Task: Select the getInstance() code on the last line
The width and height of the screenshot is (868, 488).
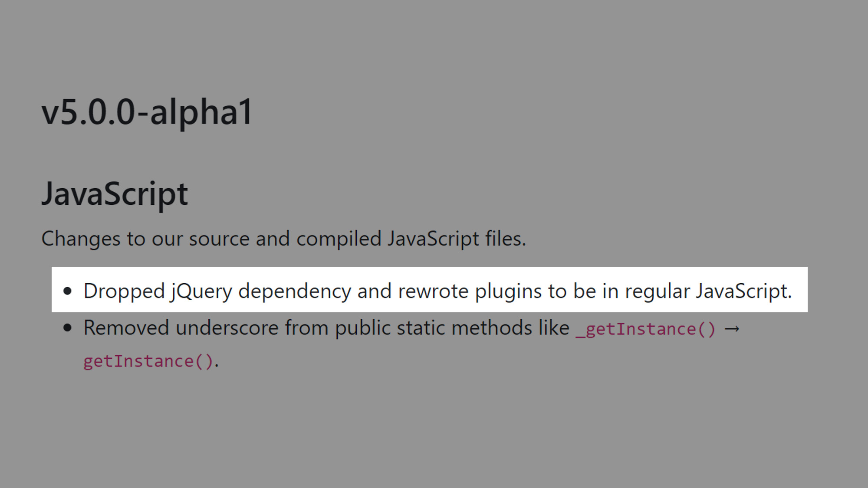Action: pyautogui.click(x=148, y=361)
